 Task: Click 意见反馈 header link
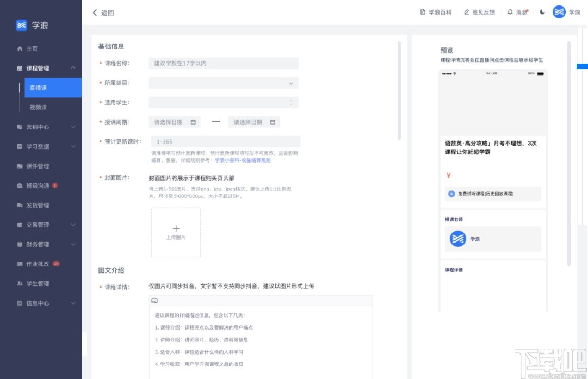coord(484,12)
